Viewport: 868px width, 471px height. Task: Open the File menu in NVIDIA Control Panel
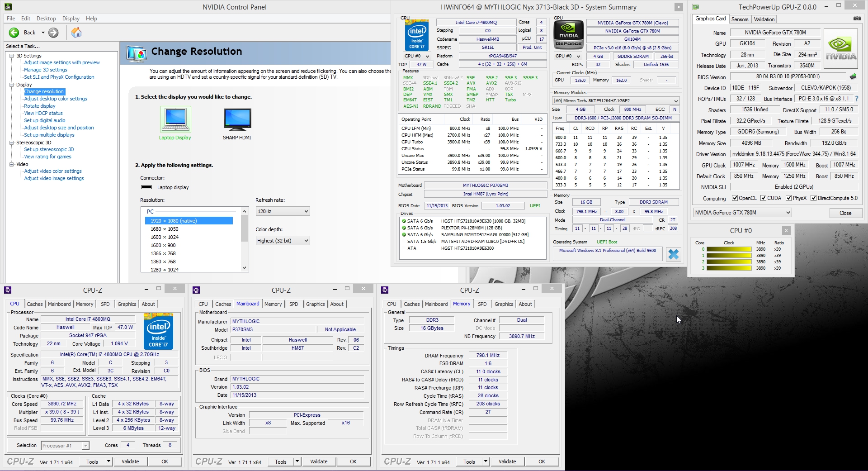pos(11,19)
